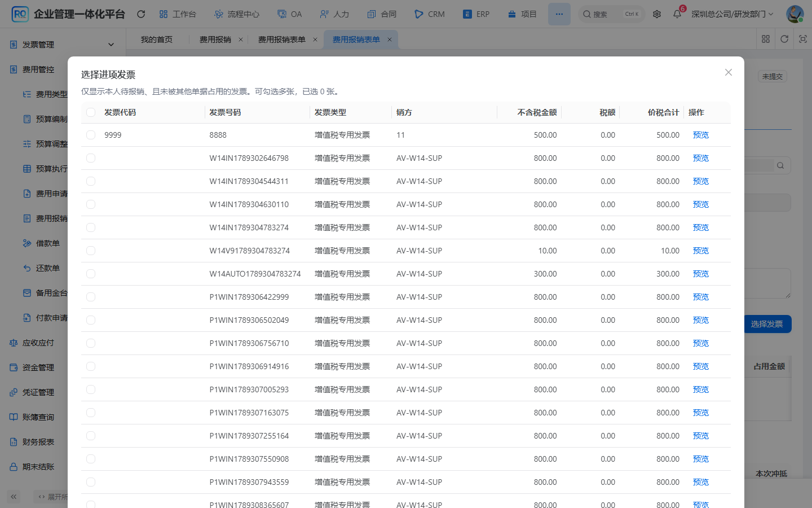Viewport: 812px width, 508px height.
Task: Check the row W14V91789304783274
Action: (91, 251)
